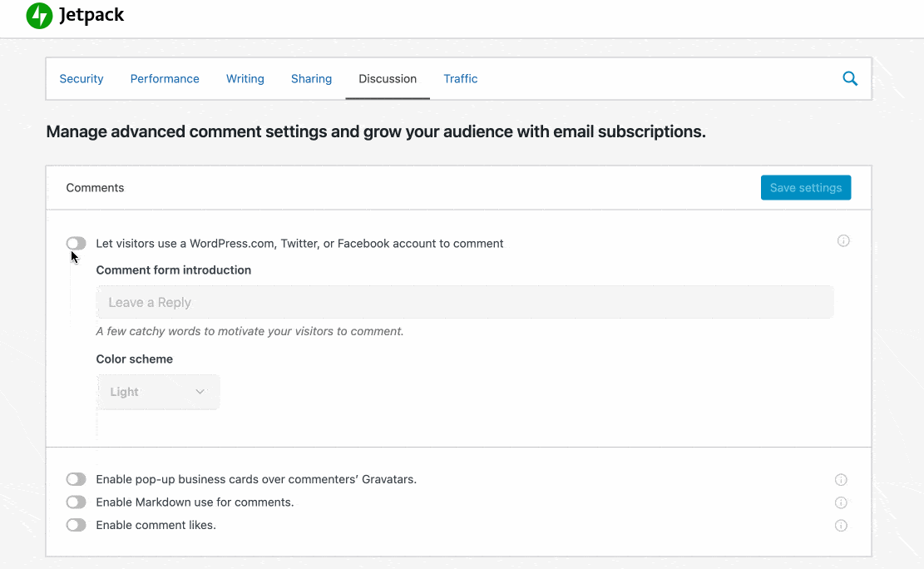The image size is (924, 569).
Task: Open the Writing tab
Action: (x=245, y=79)
